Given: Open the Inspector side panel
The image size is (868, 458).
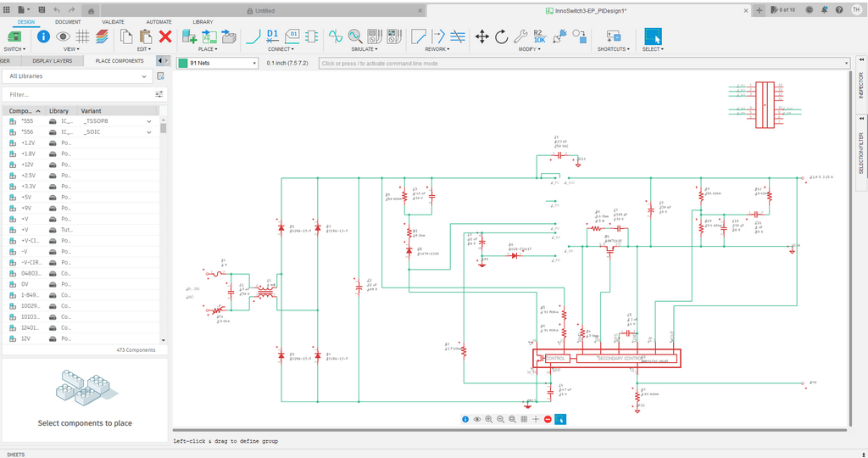Looking at the screenshot, I should tap(861, 87).
